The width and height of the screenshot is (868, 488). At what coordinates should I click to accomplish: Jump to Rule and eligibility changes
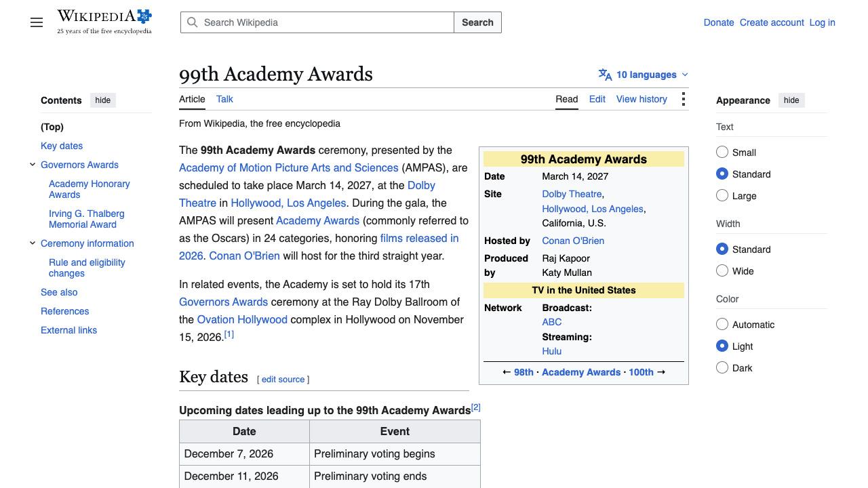(87, 268)
